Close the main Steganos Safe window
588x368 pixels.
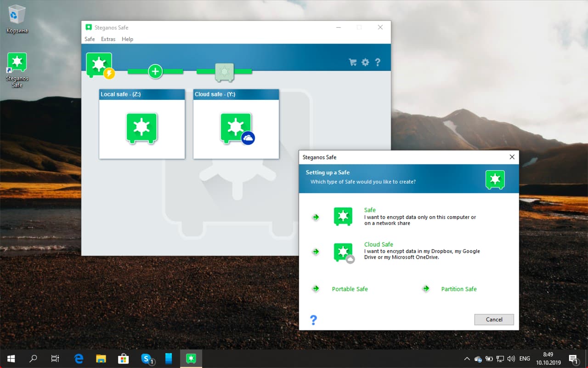[x=380, y=27]
